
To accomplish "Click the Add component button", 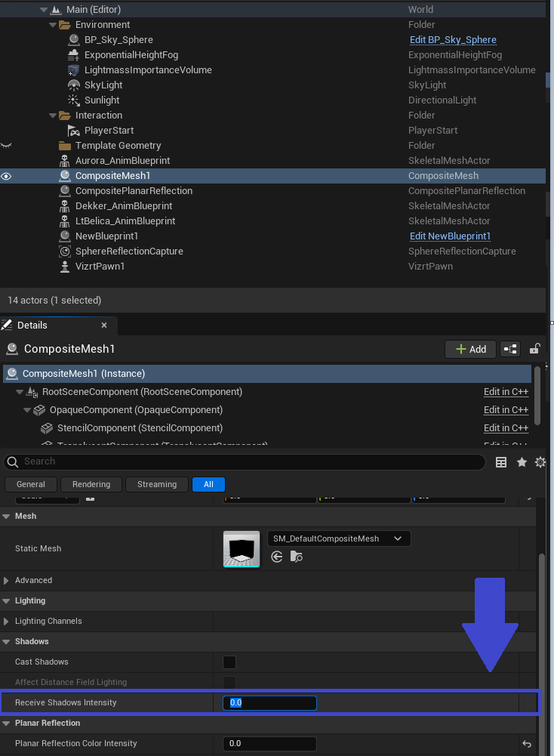I will click(470, 349).
